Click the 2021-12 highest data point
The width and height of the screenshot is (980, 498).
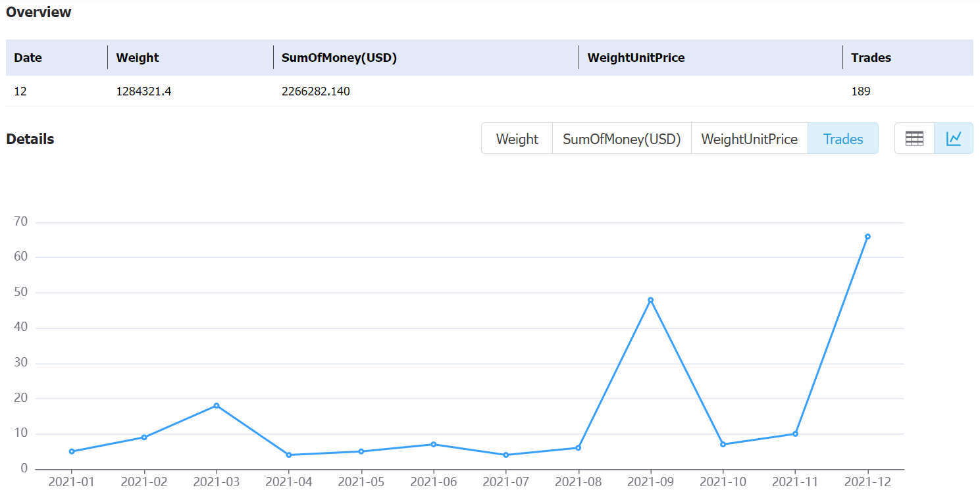click(x=867, y=236)
